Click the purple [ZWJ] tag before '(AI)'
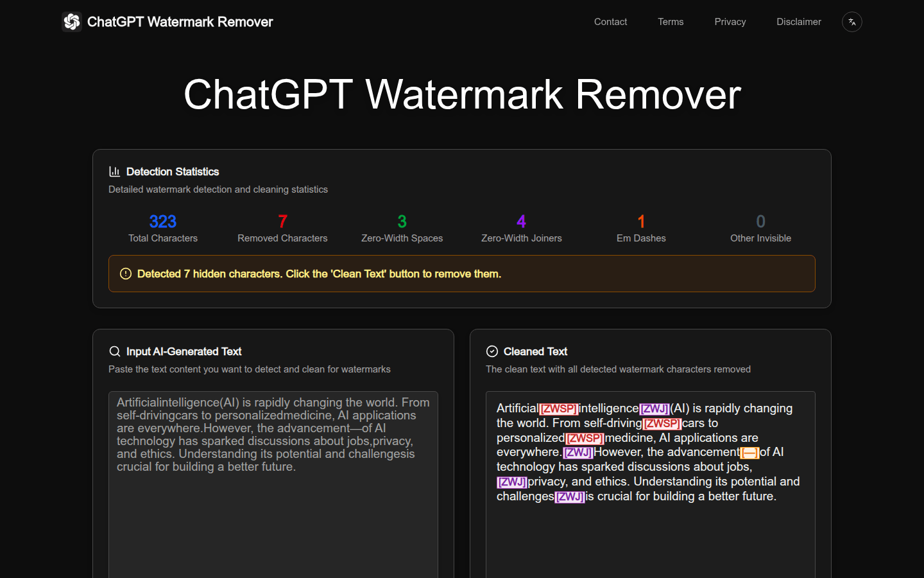924x578 pixels. pyautogui.click(x=653, y=408)
